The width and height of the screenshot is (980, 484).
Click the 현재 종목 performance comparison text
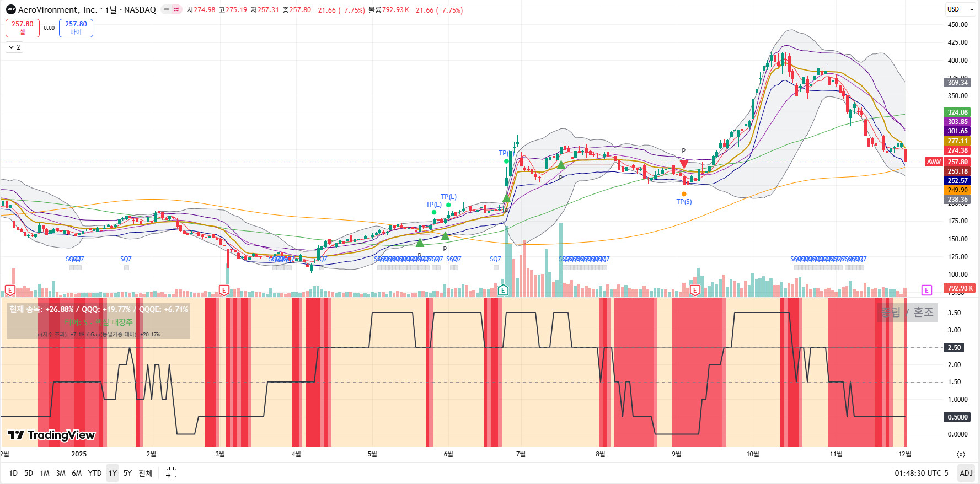tap(99, 309)
